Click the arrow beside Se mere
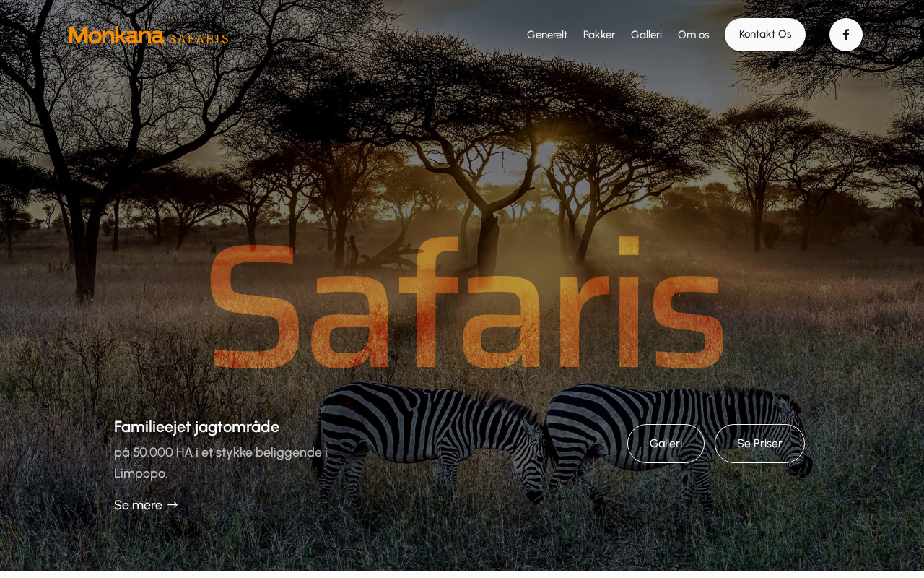The height and width of the screenshot is (578, 924). pos(173,505)
